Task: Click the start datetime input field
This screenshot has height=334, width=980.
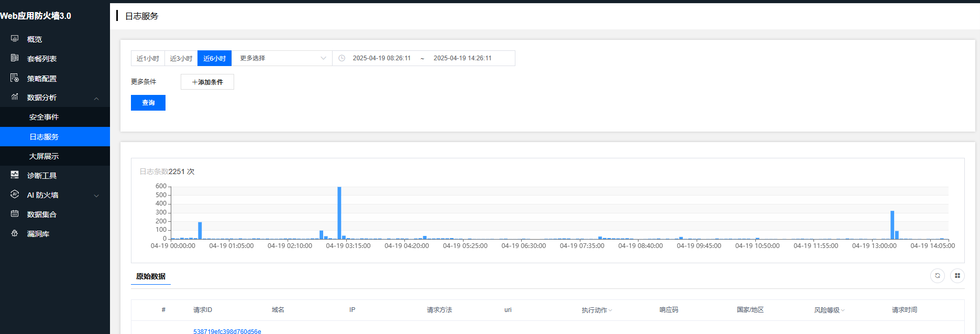Action: click(381, 58)
